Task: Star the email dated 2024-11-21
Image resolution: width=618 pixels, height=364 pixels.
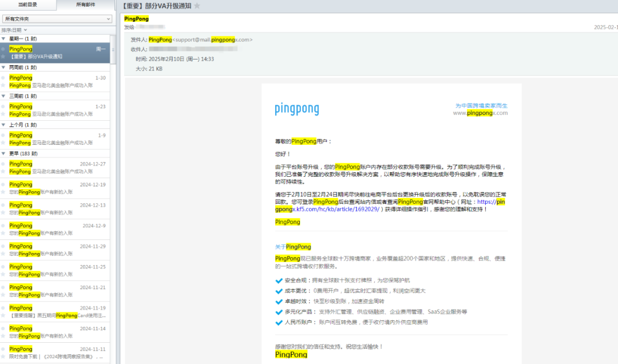Action: pyautogui.click(x=3, y=295)
